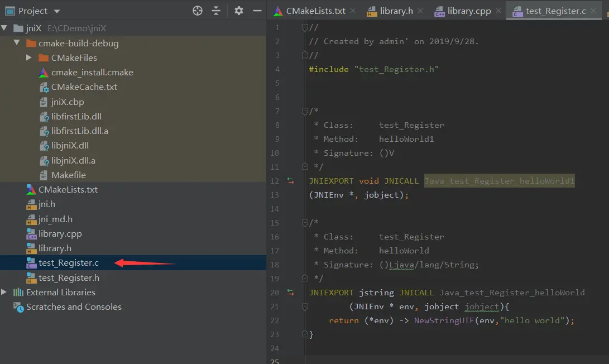This screenshot has width=609, height=364.
Task: Open the Project view dropdown
Action: pyautogui.click(x=57, y=11)
